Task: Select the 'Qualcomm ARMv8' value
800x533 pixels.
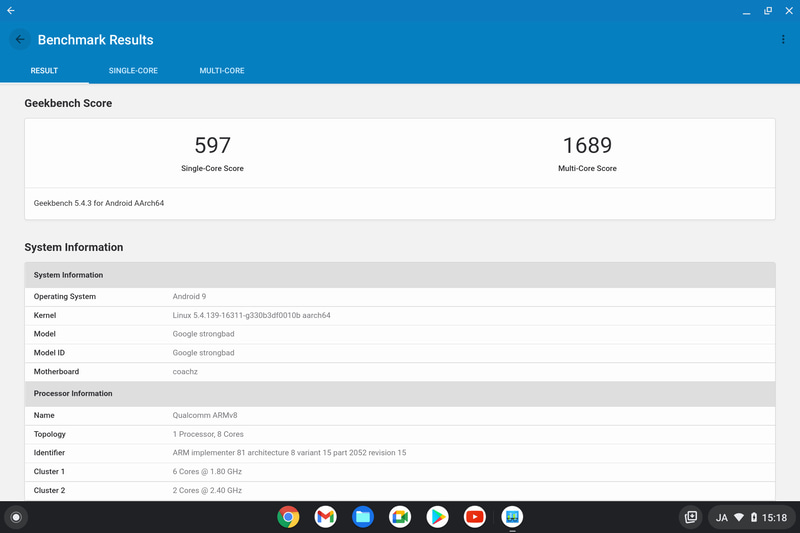Action: [205, 415]
